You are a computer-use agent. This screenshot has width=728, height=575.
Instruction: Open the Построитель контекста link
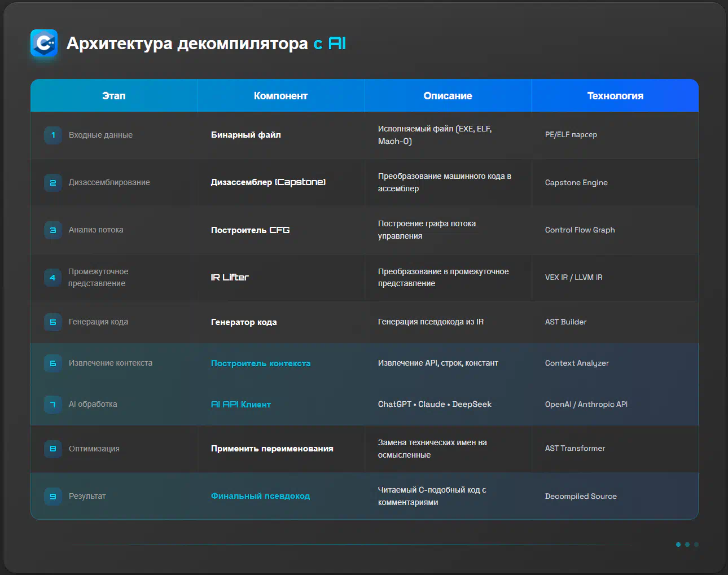click(261, 363)
